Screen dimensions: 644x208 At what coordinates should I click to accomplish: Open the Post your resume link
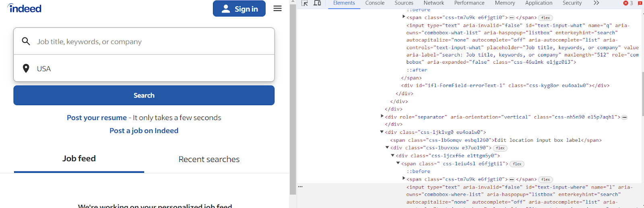pos(97,118)
